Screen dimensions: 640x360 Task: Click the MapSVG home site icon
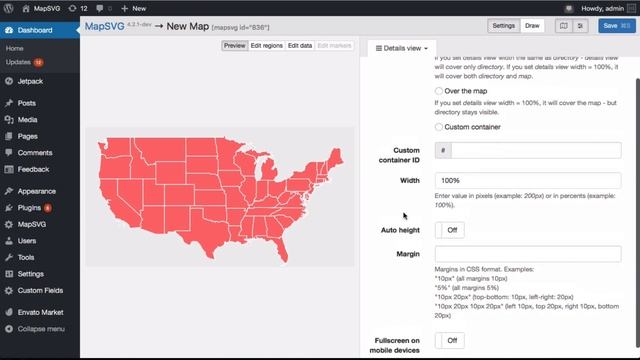(x=26, y=8)
